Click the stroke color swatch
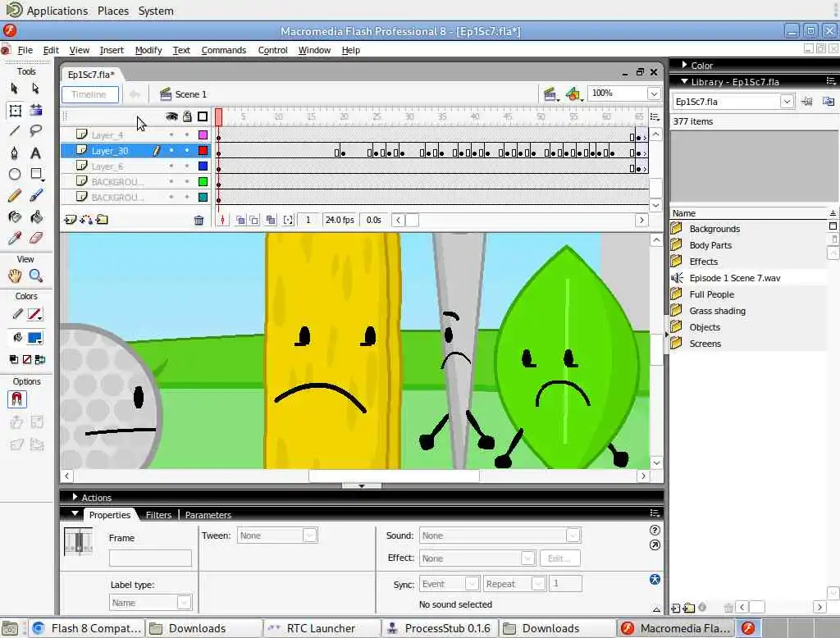The image size is (840, 638). (34, 314)
